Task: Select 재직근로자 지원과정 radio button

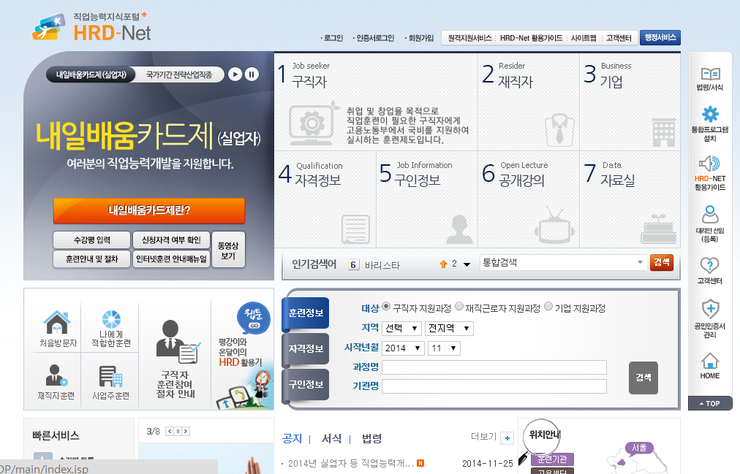Action: pos(459,308)
